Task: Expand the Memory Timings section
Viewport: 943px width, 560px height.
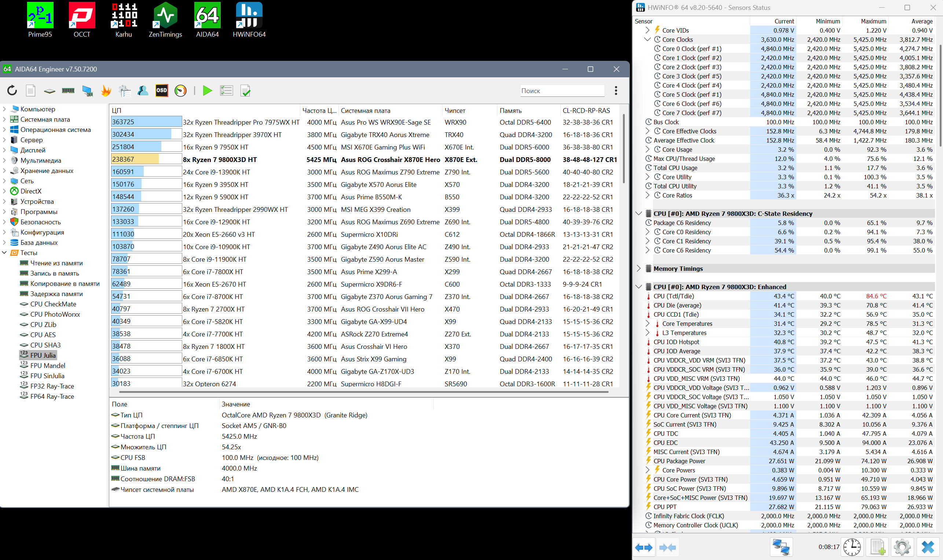Action: pyautogui.click(x=638, y=268)
